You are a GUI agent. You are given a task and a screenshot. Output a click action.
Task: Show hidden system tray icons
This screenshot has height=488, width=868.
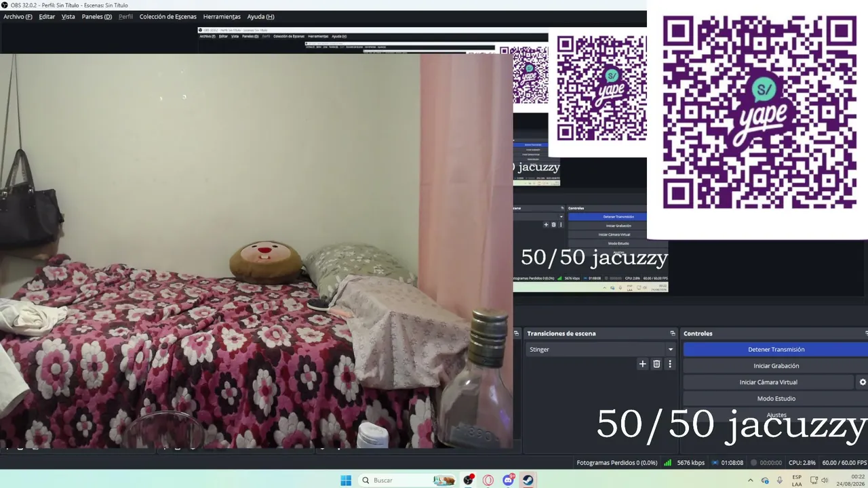(750, 480)
